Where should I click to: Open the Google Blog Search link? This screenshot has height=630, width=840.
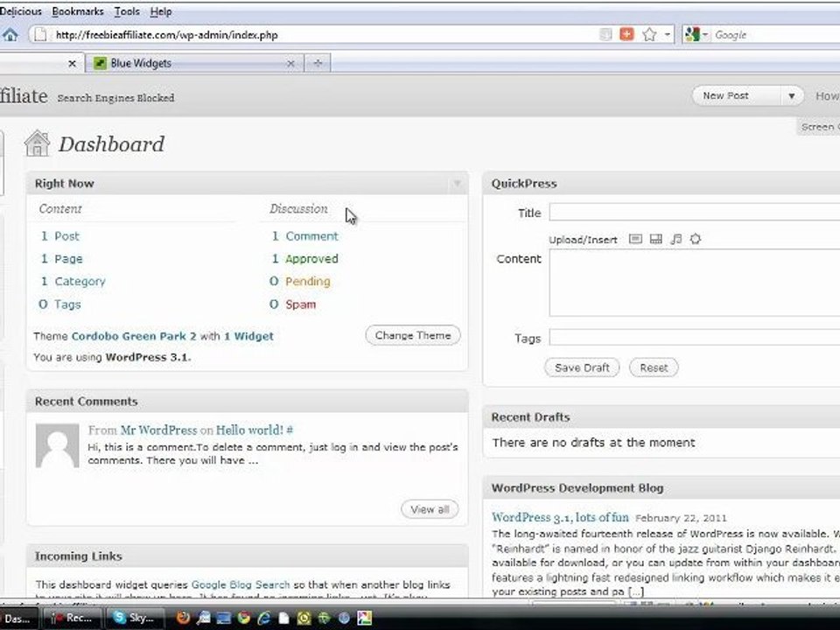pyautogui.click(x=241, y=585)
